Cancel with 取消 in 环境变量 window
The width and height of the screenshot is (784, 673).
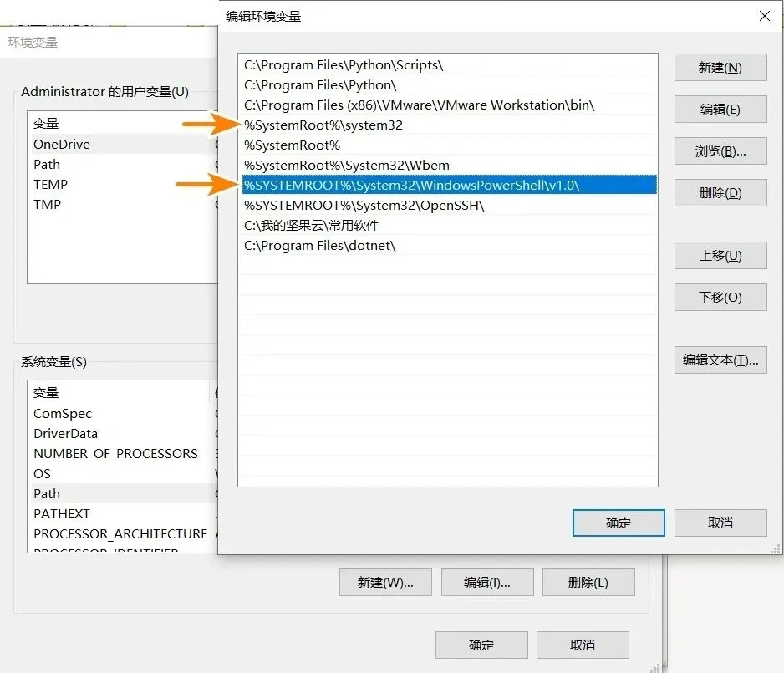pos(583,645)
